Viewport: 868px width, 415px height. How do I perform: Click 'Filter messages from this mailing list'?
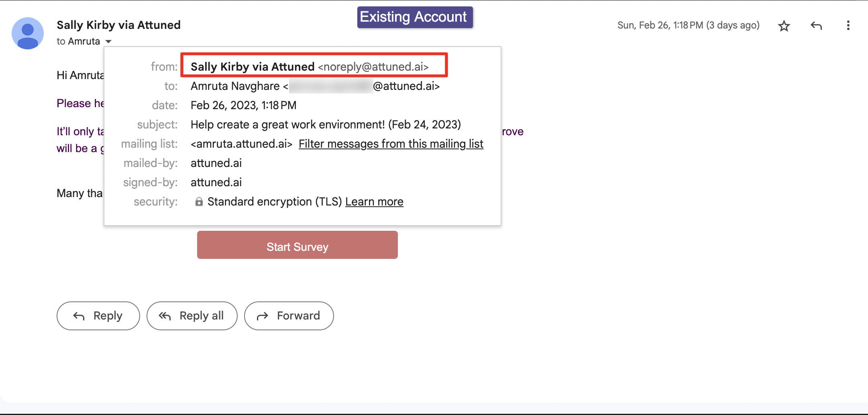point(391,144)
